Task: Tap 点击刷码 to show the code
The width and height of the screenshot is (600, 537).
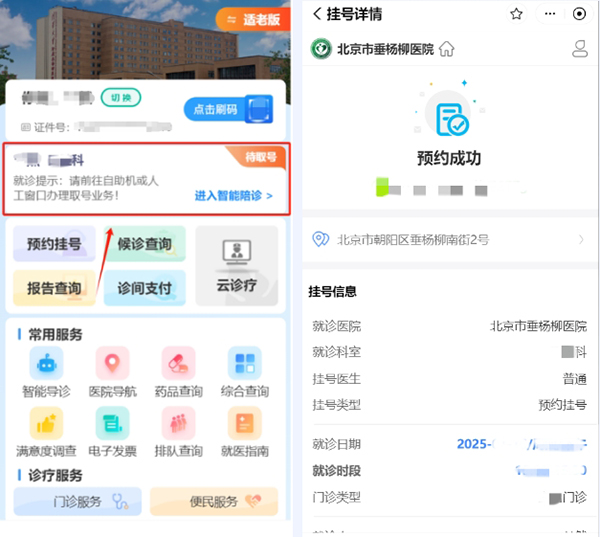Action: tap(228, 109)
